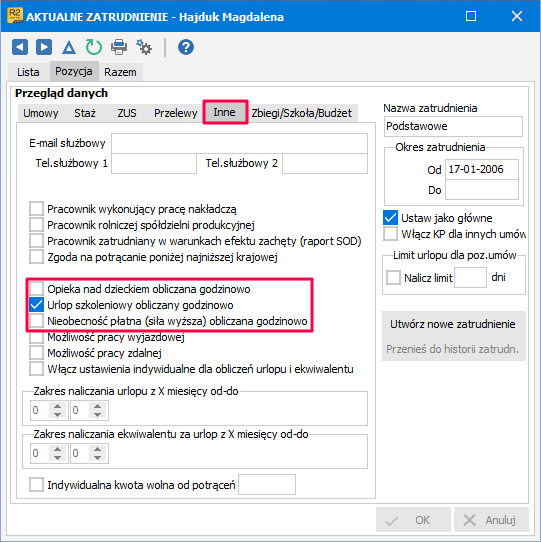Confirm with the OK button
Viewport: 541px width, 542px height.
point(413,520)
